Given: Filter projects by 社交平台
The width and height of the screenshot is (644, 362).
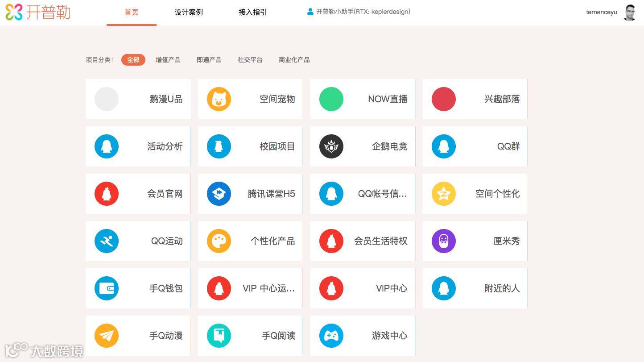Looking at the screenshot, I should click(x=250, y=60).
